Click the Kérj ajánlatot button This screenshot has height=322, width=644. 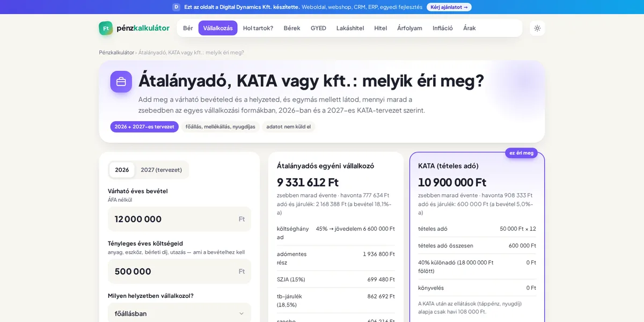[449, 7]
